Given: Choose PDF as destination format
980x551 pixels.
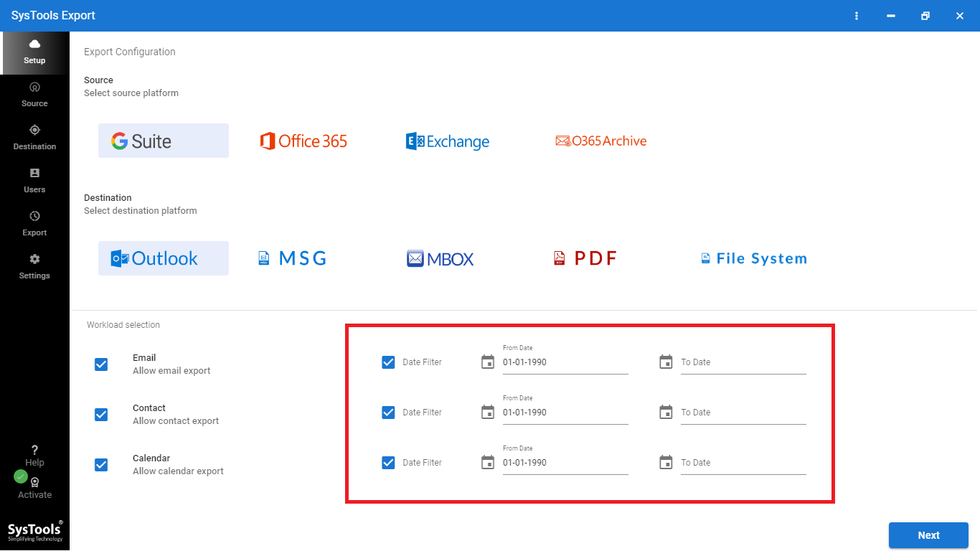Looking at the screenshot, I should [585, 258].
